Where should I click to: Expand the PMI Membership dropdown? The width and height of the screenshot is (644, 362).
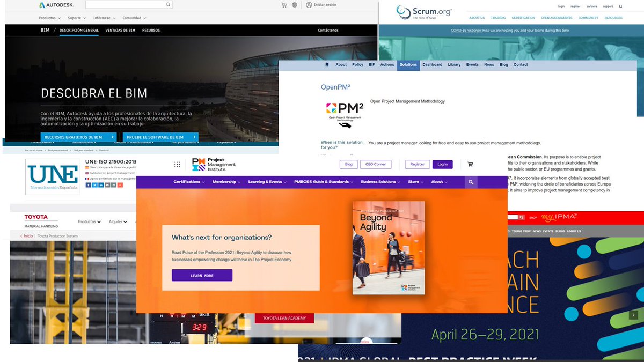pos(226,182)
